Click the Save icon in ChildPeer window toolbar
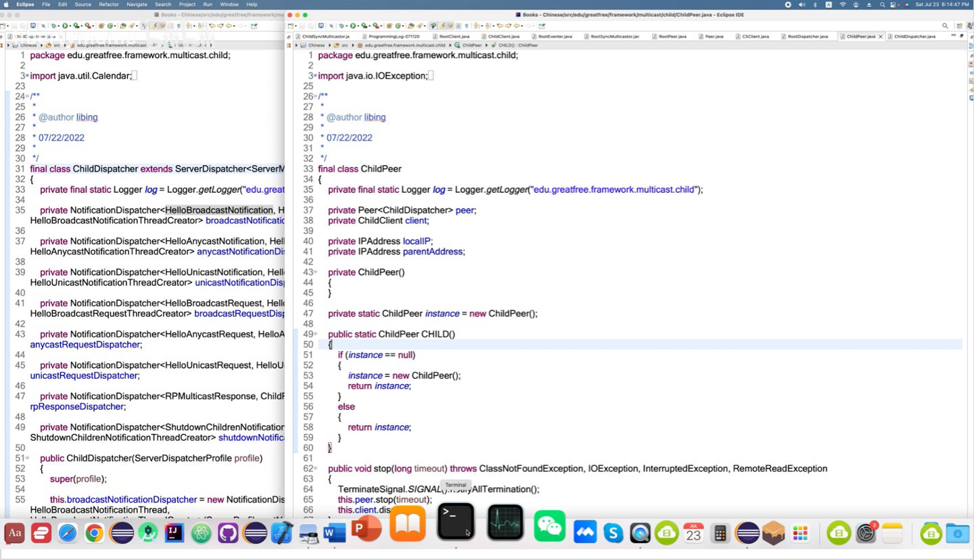The width and height of the screenshot is (974, 560). [302, 26]
